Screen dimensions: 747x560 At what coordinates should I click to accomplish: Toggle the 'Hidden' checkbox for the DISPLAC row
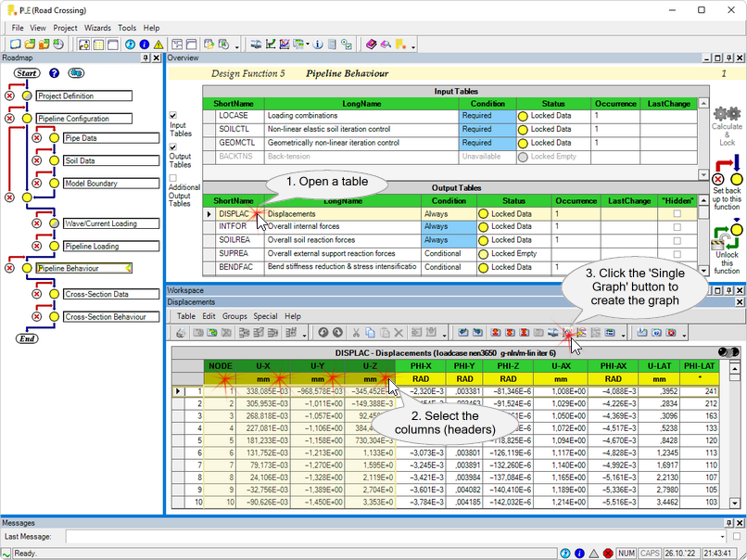pos(677,213)
